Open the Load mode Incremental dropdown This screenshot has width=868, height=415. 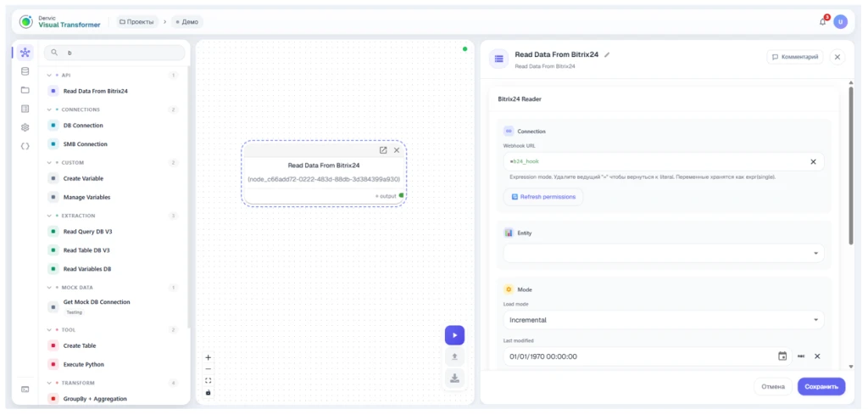[663, 320]
